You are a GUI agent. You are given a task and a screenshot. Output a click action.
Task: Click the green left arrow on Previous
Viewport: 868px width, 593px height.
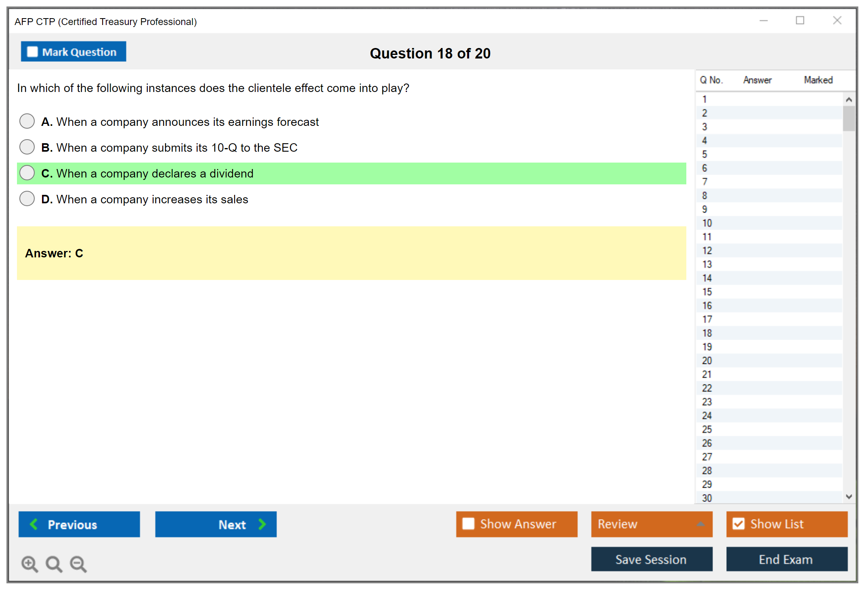click(34, 524)
